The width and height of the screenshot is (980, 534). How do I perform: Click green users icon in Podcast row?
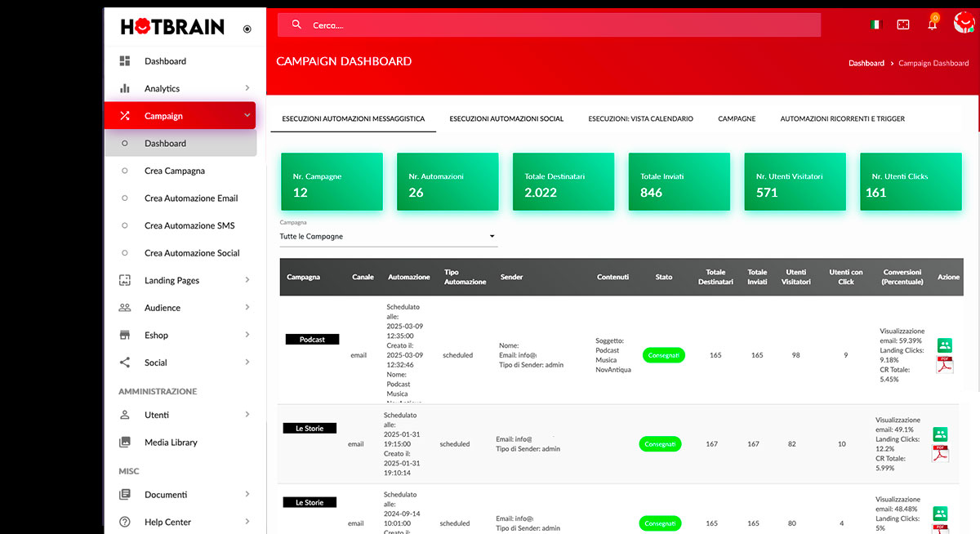click(x=944, y=345)
